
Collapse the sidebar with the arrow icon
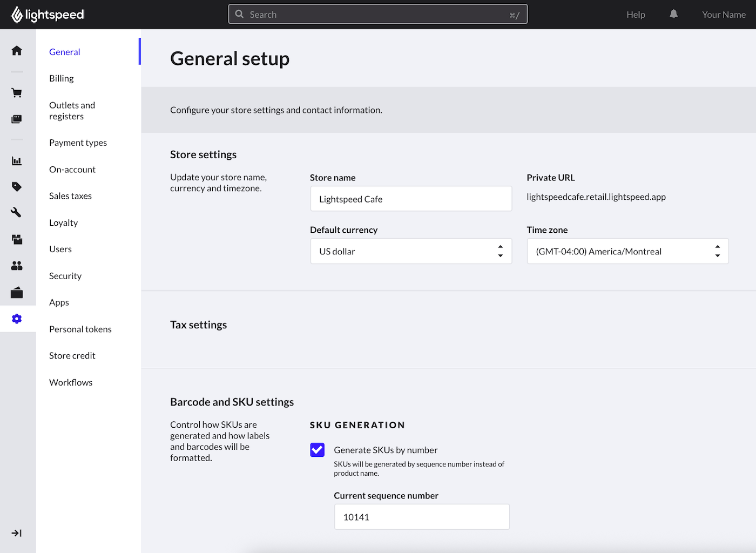click(17, 533)
